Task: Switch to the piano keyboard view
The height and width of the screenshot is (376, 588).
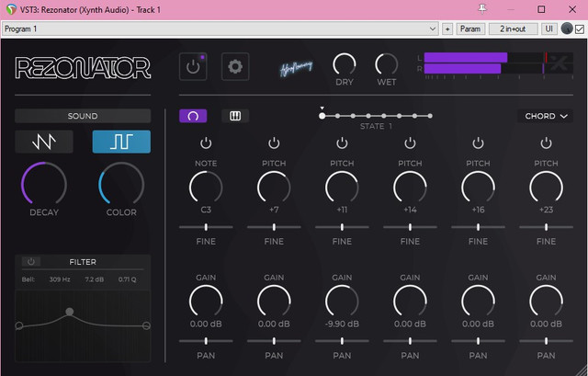Action: pyautogui.click(x=235, y=116)
